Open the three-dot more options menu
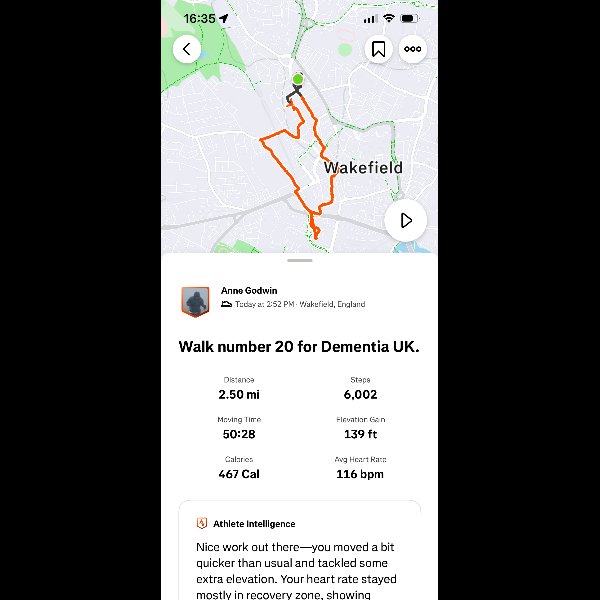 pos(412,49)
